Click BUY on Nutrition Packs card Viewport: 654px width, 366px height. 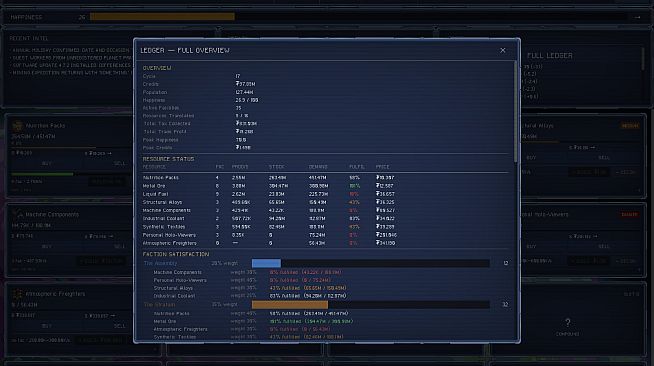point(47,163)
